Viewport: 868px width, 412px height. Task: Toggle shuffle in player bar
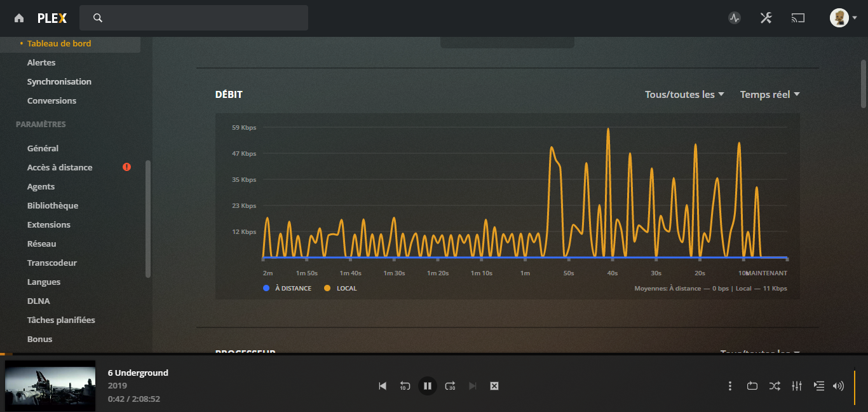pyautogui.click(x=775, y=386)
